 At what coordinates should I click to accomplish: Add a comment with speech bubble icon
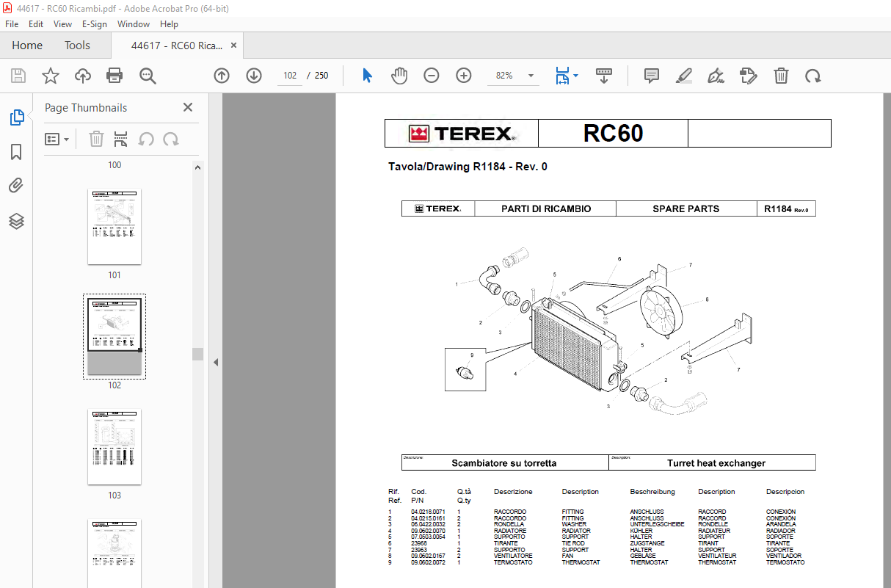[652, 76]
